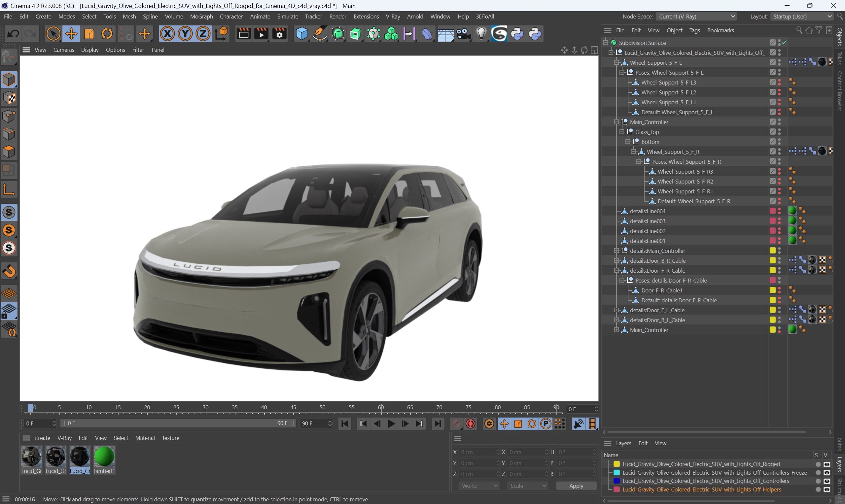
Task: Click yellow layer swatch of Rigged layer
Action: pos(617,464)
